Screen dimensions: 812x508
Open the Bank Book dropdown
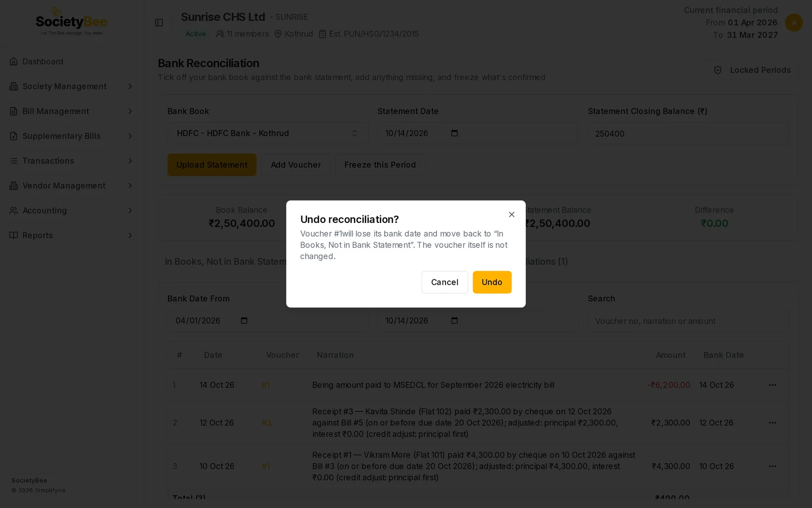pos(267,133)
